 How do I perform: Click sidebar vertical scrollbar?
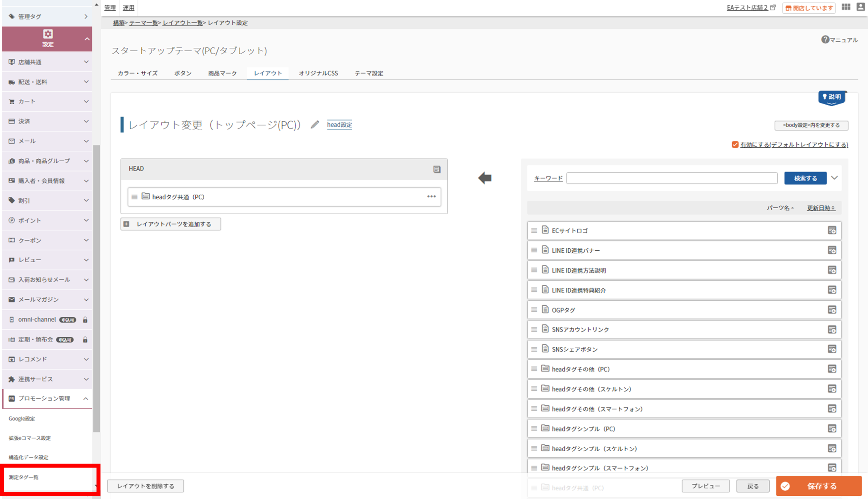(97, 288)
